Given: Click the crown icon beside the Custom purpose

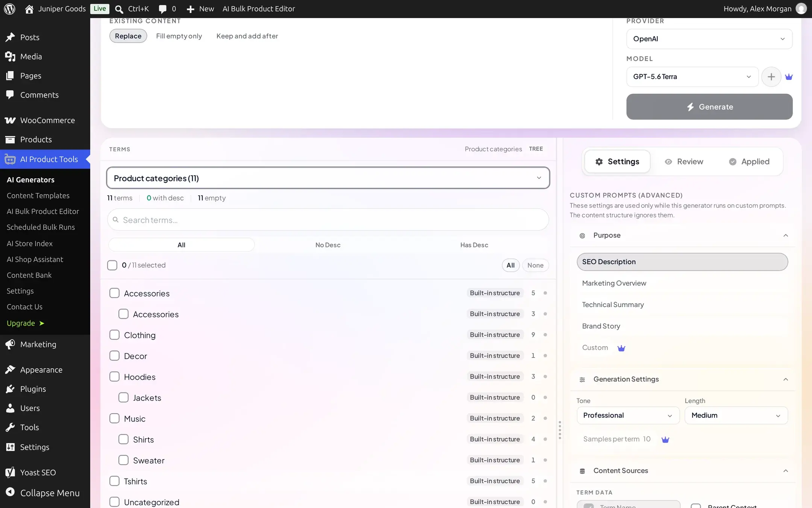Looking at the screenshot, I should (x=621, y=348).
